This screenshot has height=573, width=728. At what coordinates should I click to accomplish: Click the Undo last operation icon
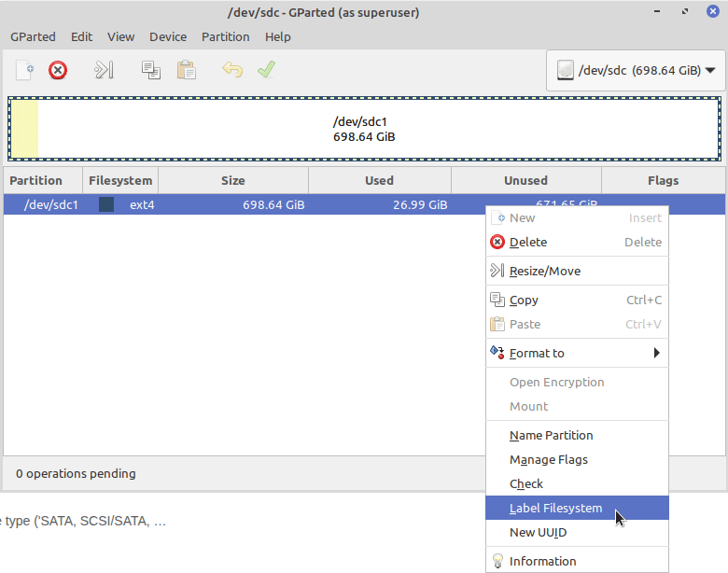pos(231,70)
